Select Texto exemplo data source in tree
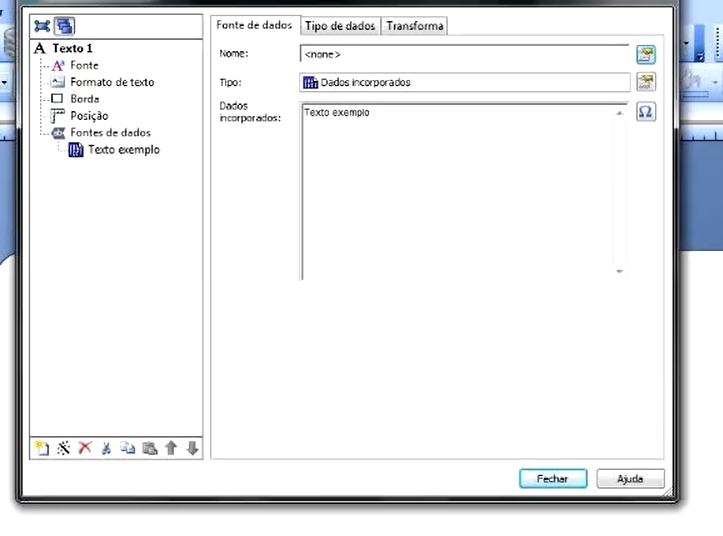This screenshot has width=723, height=536. click(124, 150)
